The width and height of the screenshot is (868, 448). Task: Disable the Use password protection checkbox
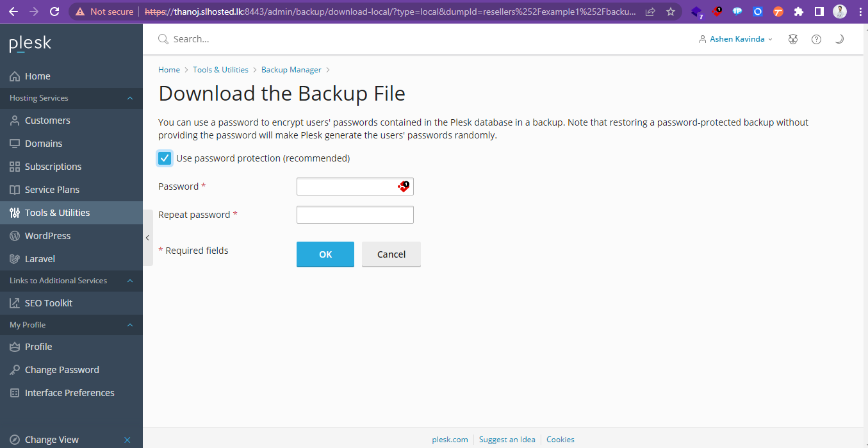coord(165,158)
